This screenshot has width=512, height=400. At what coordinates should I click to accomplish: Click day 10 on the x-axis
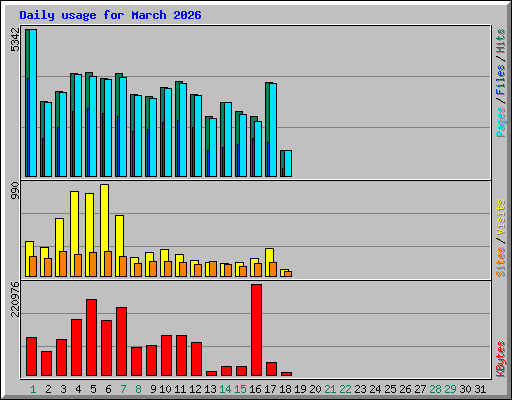point(165,389)
